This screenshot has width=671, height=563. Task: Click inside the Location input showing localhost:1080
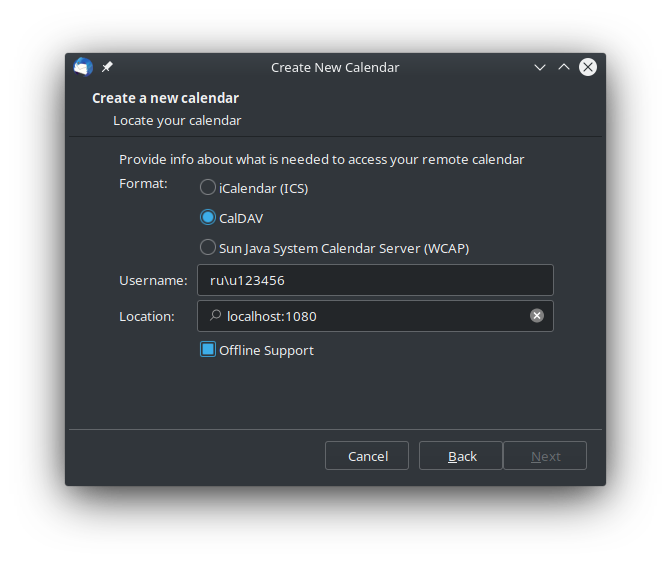tap(370, 316)
